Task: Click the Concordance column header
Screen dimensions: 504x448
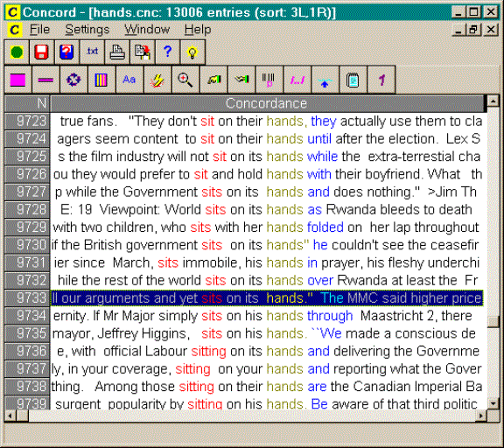Action: point(267,103)
